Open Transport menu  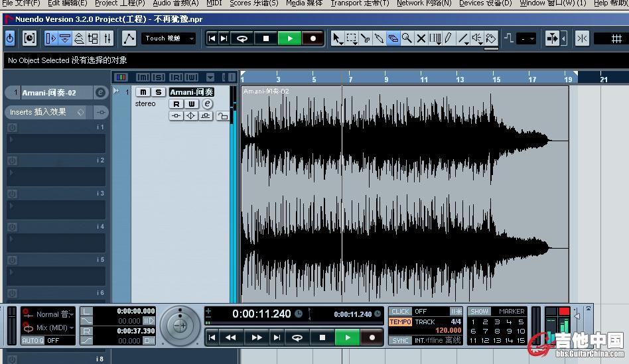360,3
